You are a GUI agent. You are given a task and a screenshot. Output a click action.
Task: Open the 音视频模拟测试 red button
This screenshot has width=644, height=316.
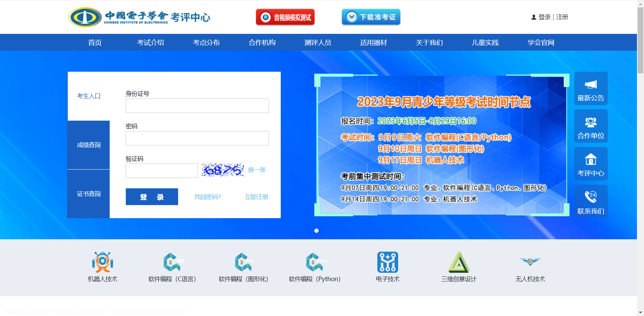tap(285, 17)
